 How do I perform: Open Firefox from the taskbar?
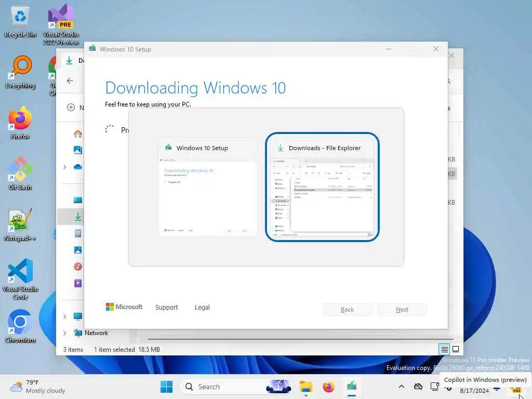pos(328,387)
